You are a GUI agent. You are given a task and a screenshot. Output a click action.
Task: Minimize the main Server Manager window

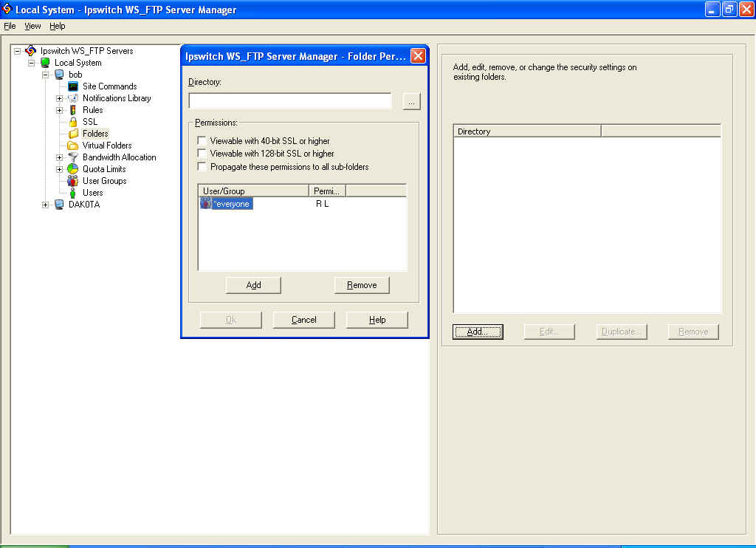click(712, 9)
